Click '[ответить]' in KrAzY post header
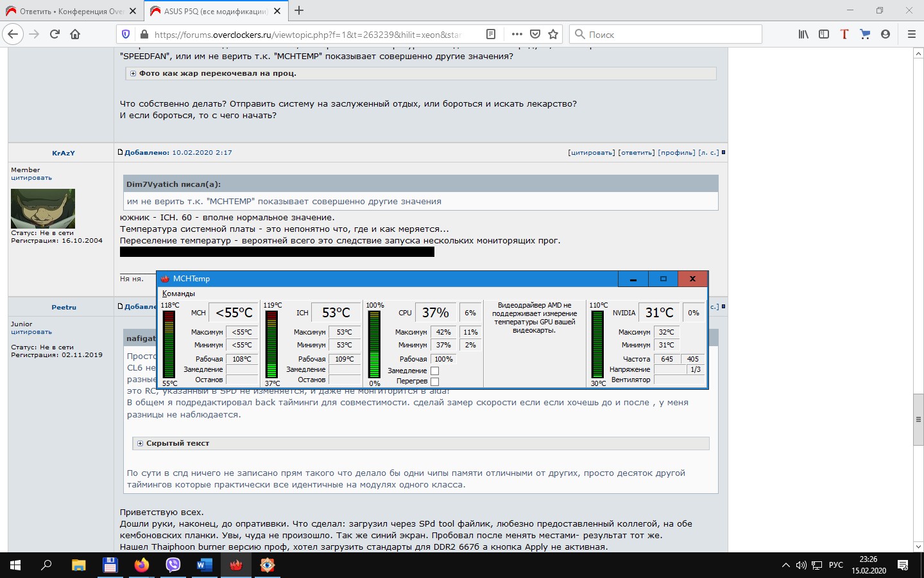The width and height of the screenshot is (924, 578). pyautogui.click(x=637, y=153)
